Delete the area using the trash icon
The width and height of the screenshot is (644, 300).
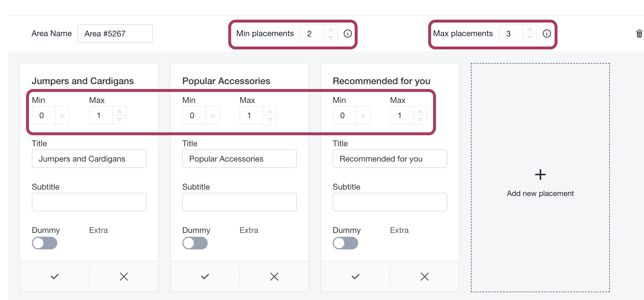639,34
